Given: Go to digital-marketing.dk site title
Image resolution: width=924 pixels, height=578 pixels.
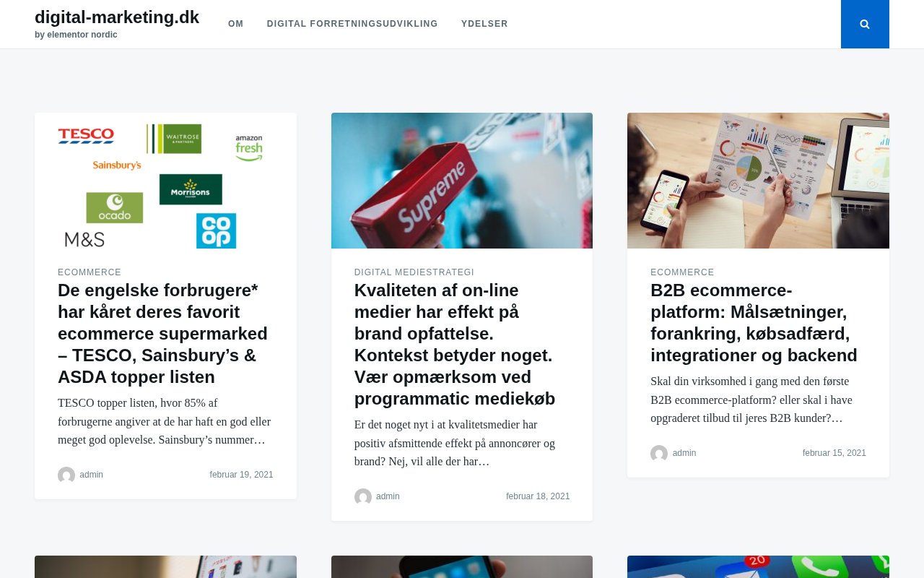Looking at the screenshot, I should tap(117, 17).
